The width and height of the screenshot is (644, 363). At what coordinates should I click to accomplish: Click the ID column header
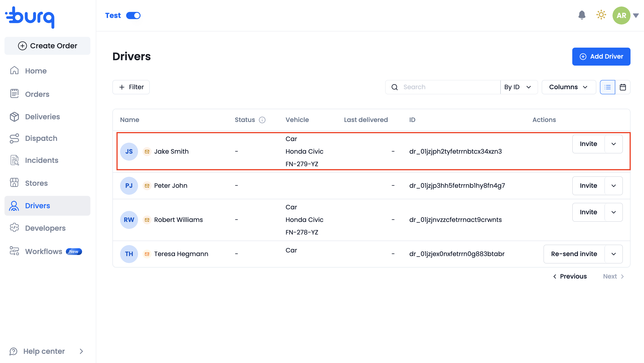coord(412,120)
